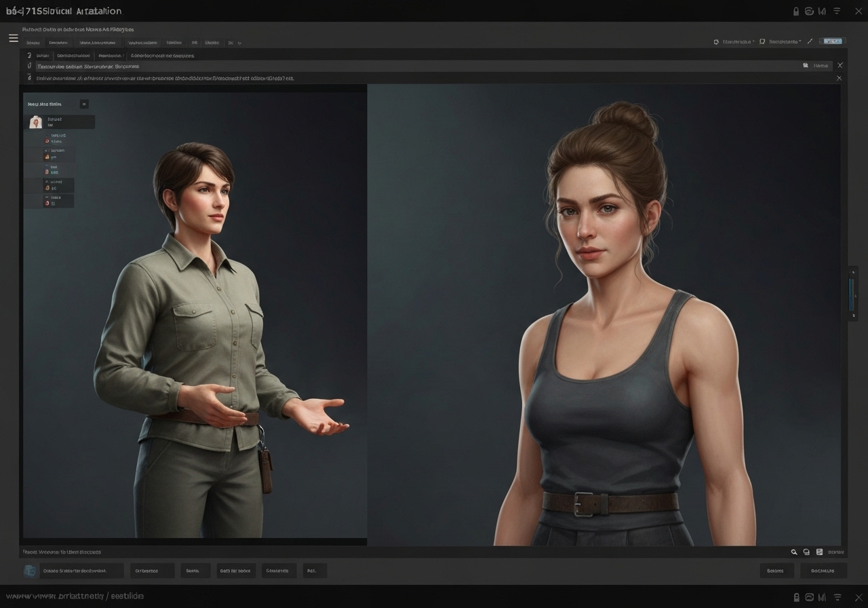Click the pencil edit icon in the top toolbar
This screenshot has width=868, height=608.
pyautogui.click(x=810, y=41)
